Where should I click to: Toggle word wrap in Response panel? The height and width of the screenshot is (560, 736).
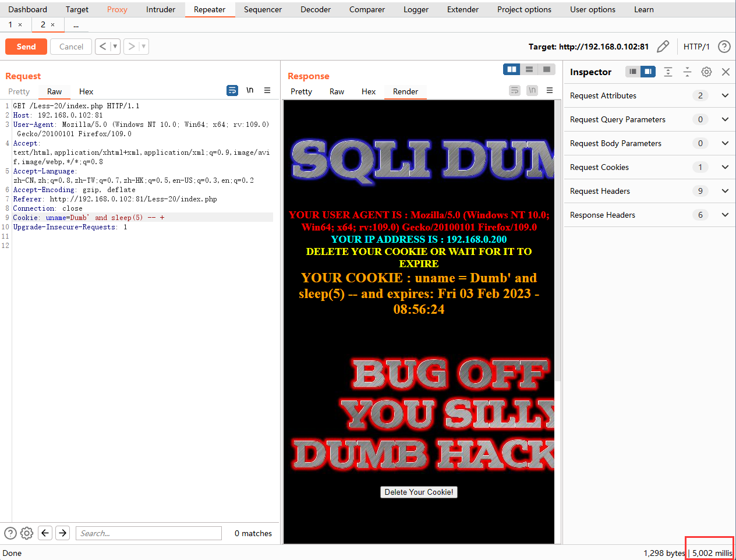[x=515, y=90]
